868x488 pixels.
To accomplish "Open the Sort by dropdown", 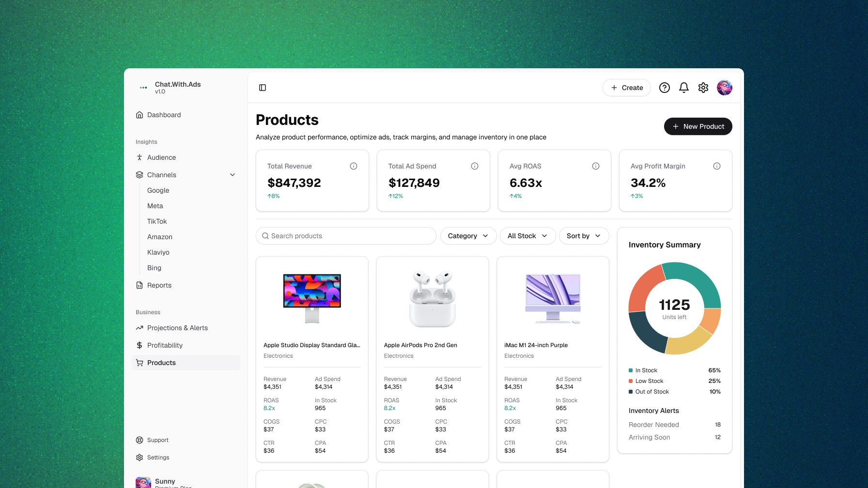I will click(x=584, y=236).
